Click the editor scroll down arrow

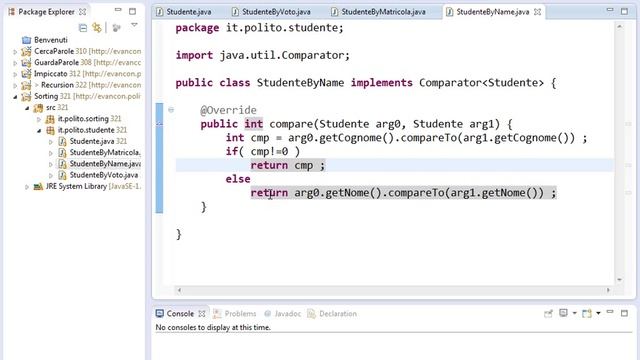click(x=620, y=280)
